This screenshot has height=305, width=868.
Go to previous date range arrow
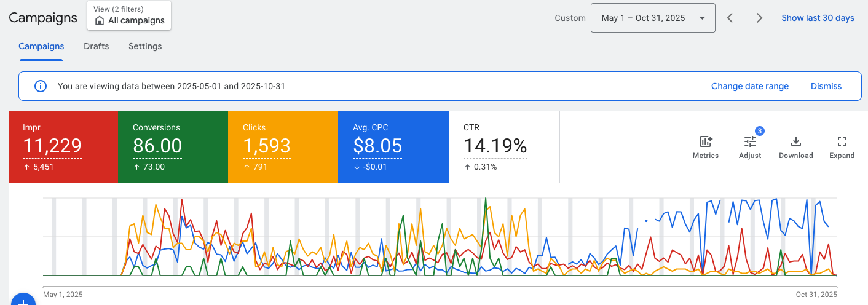[730, 18]
